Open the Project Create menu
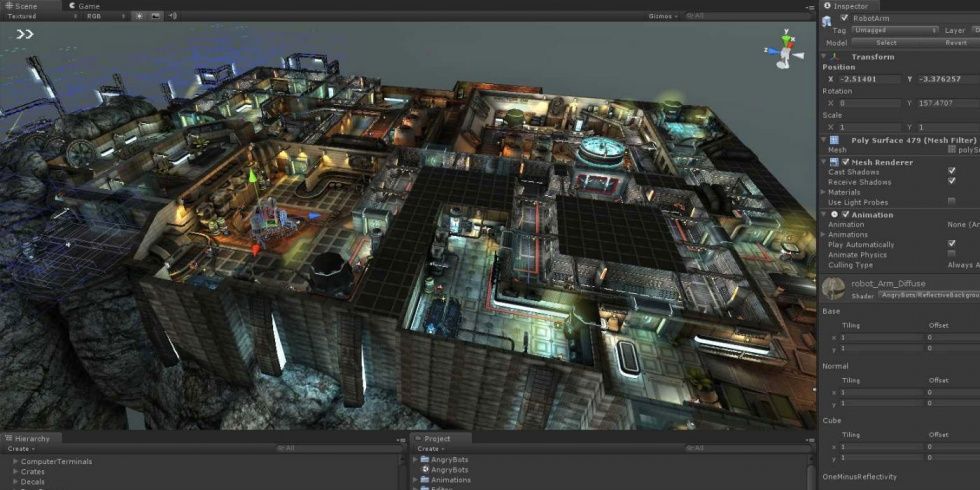 [x=431, y=449]
